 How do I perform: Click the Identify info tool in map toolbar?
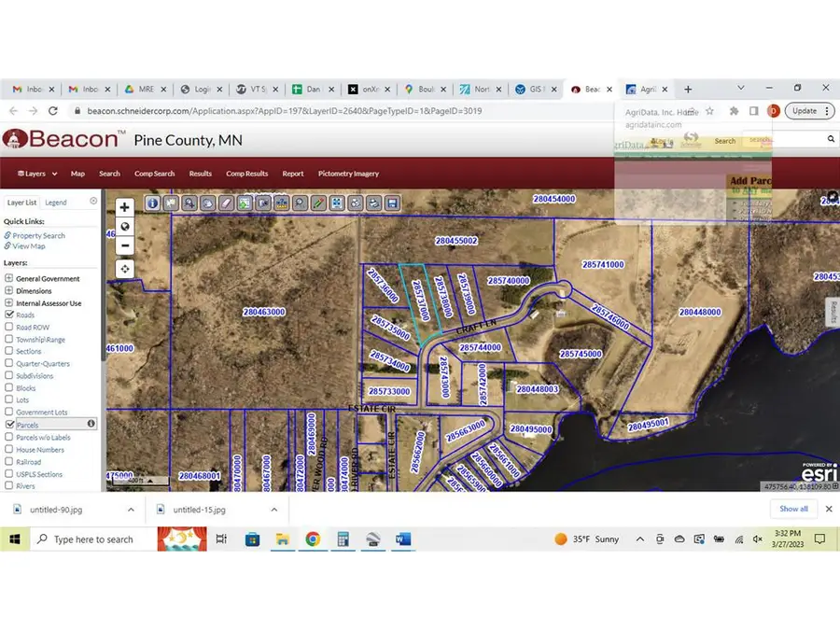click(152, 203)
